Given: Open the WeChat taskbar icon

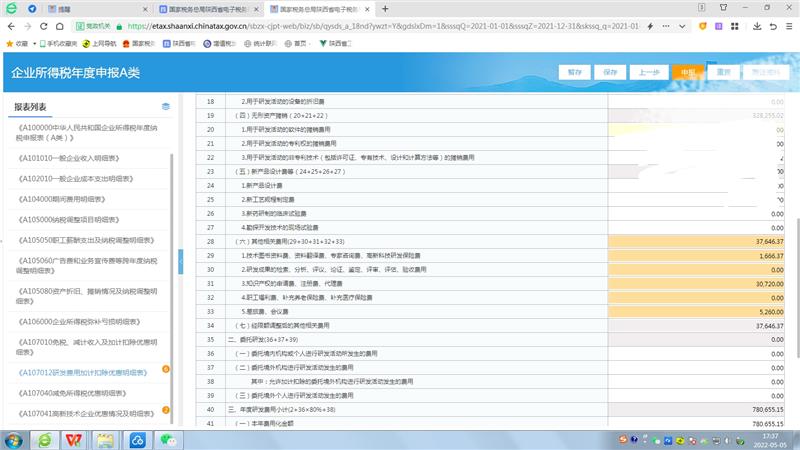Looking at the screenshot, I should click(x=169, y=439).
